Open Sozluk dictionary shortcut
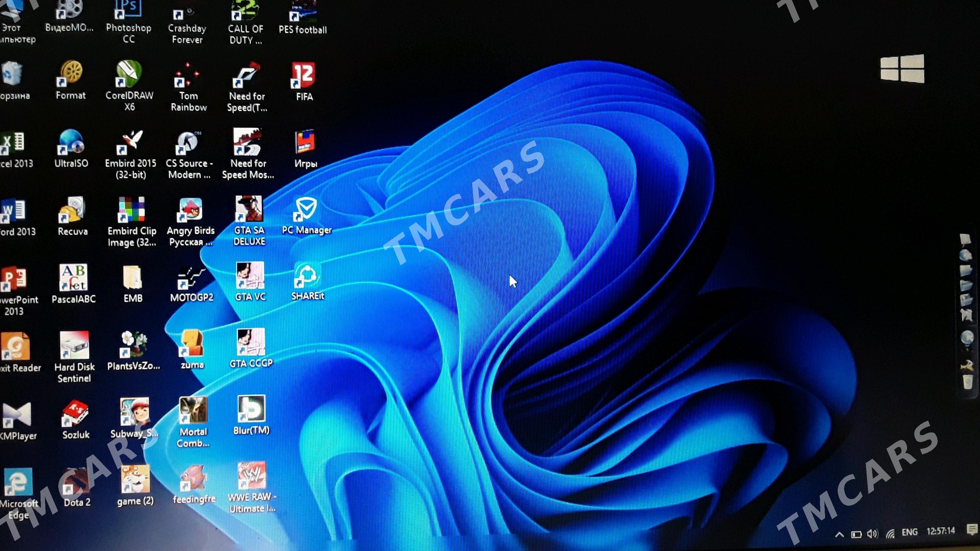The width and height of the screenshot is (980, 551). pyautogui.click(x=76, y=420)
